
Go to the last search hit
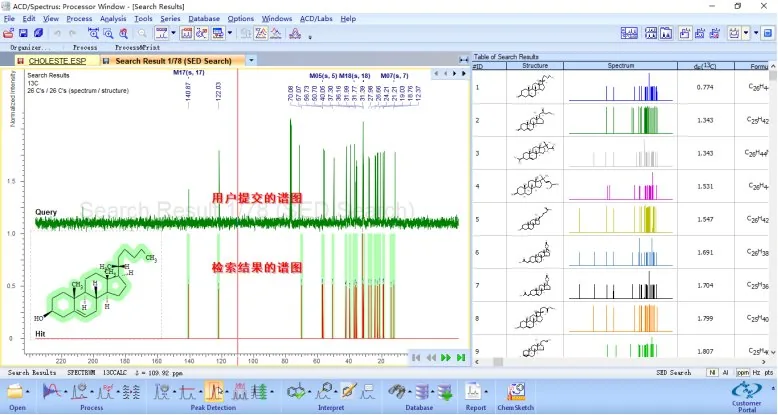click(x=461, y=357)
